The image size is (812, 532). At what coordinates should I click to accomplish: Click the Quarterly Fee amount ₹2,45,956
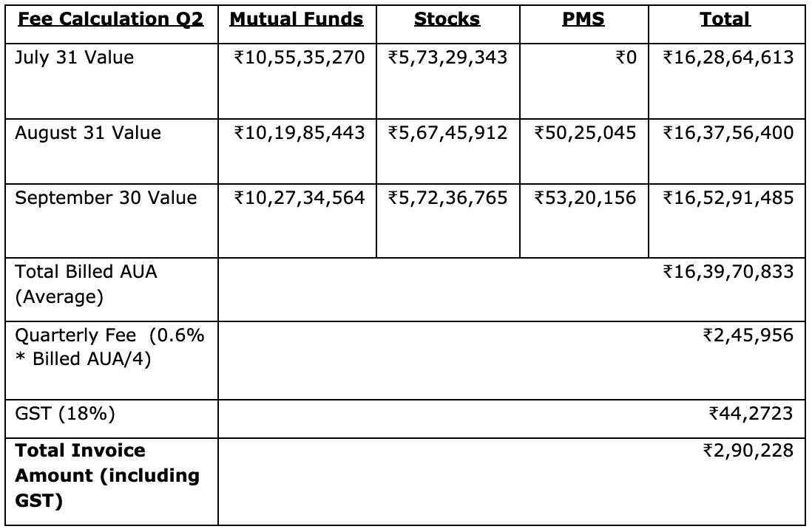click(747, 335)
